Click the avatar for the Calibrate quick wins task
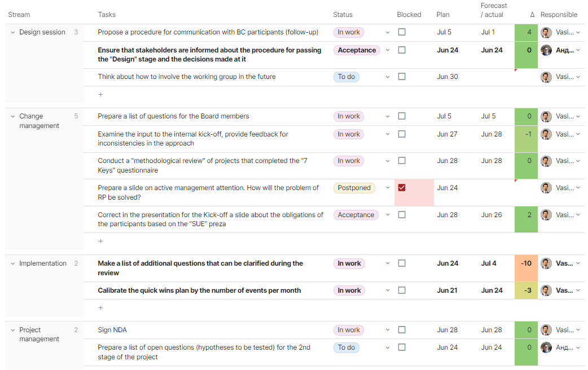Screen dimensions: 588x370 point(546,290)
